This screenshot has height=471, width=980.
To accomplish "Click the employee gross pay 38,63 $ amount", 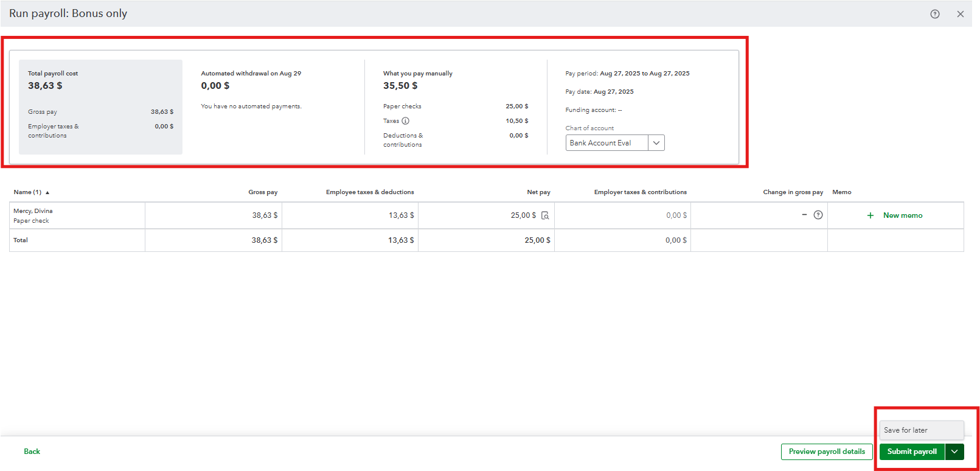I will pyautogui.click(x=265, y=215).
